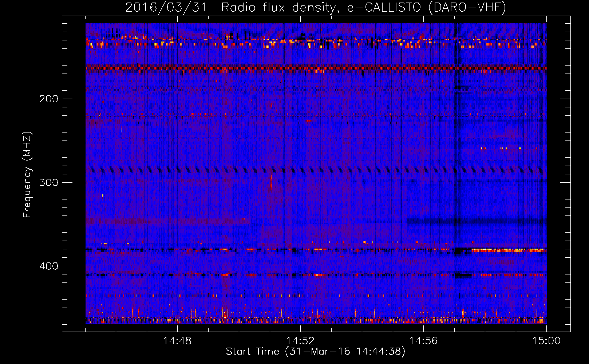Screen dimensions: 589x364
Task: Click the 200 frequency tick label
Action: pos(49,99)
